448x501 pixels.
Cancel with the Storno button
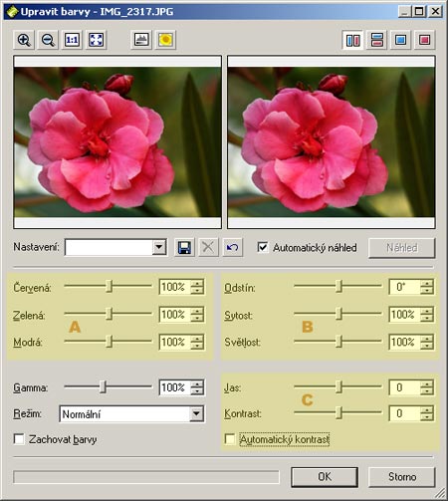coord(401,477)
